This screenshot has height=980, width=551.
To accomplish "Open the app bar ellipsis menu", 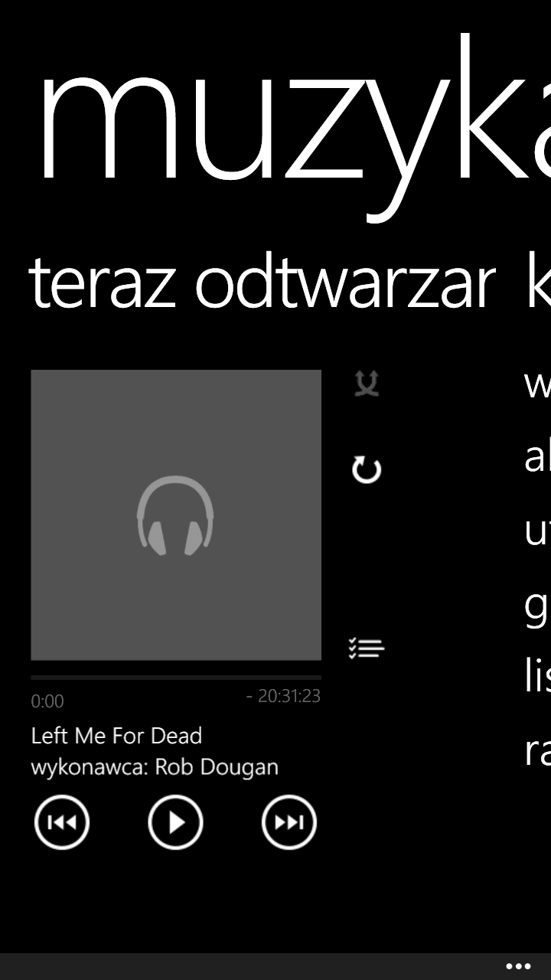I will [518, 966].
